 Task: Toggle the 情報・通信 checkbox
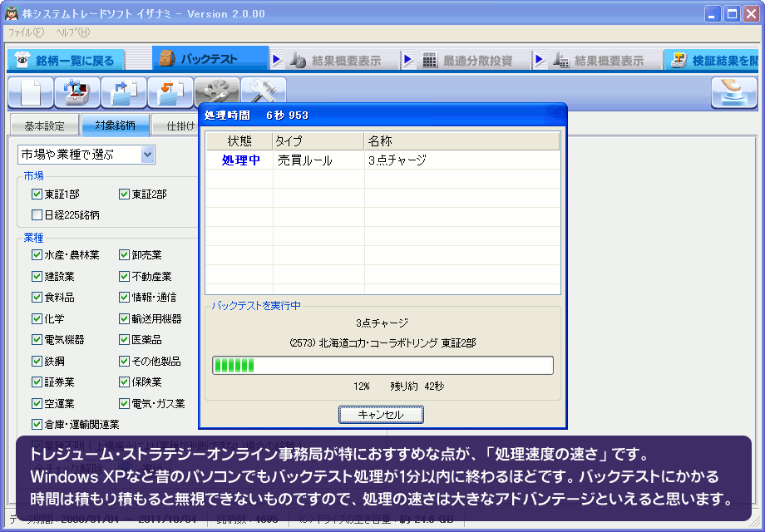[124, 297]
